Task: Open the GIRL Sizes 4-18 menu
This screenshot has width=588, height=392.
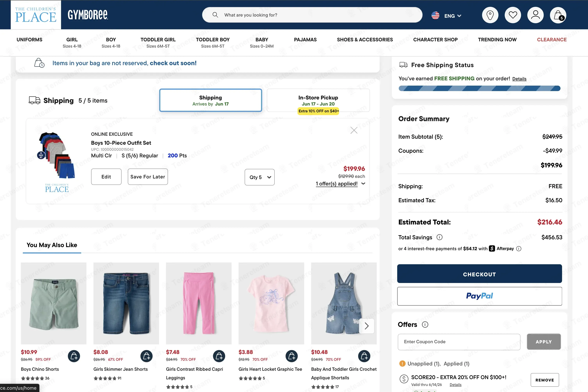Action: click(x=72, y=43)
